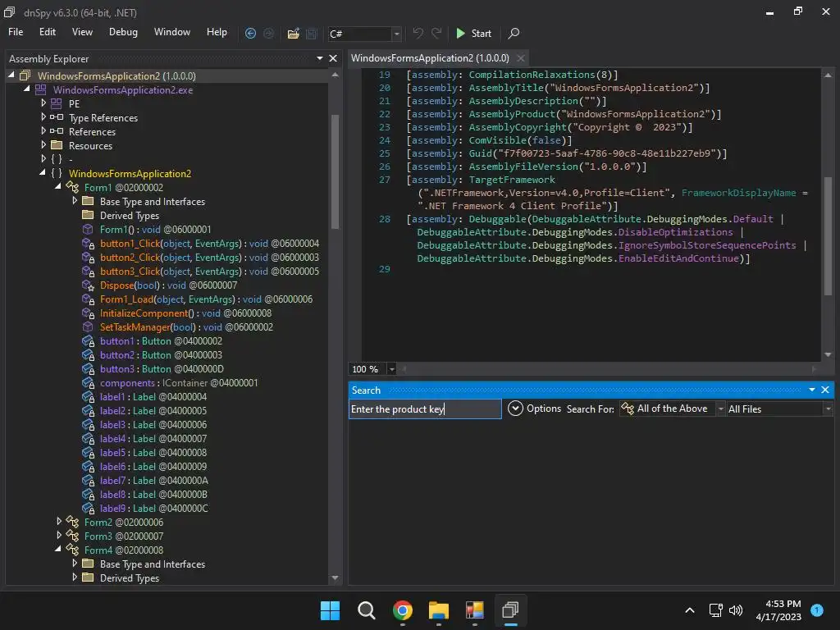Select the button1_Click method
Screen dimensions: 840x630
[130, 244]
